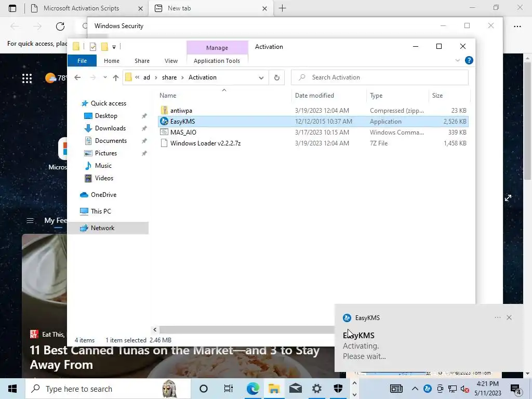Open the EasyKMS application file icon
This screenshot has height=399, width=532.
tap(164, 121)
